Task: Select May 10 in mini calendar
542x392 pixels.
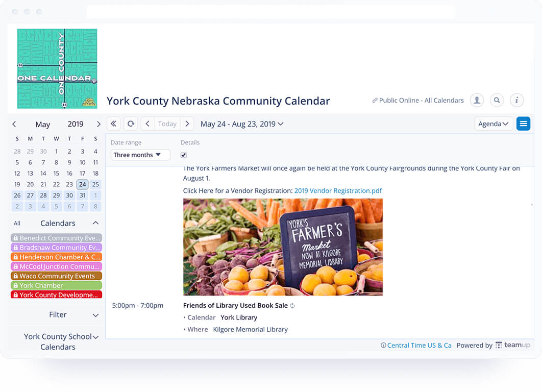Action: coord(82,162)
